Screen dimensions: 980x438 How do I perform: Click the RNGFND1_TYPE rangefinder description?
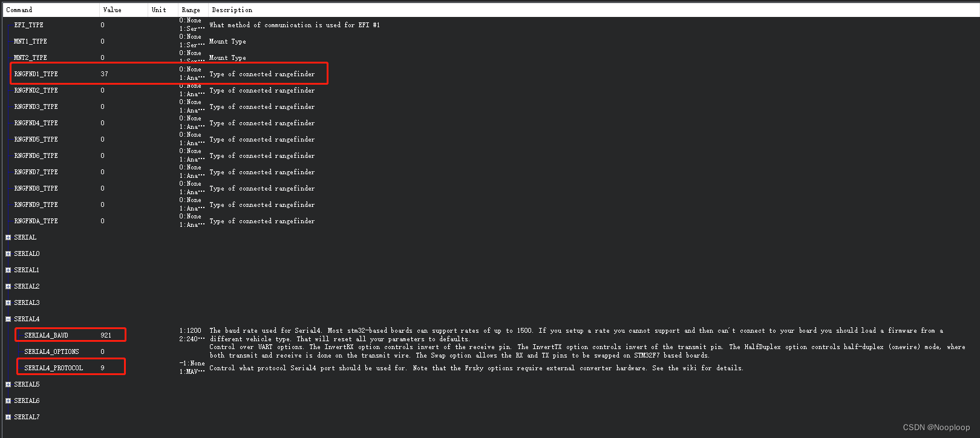point(262,74)
